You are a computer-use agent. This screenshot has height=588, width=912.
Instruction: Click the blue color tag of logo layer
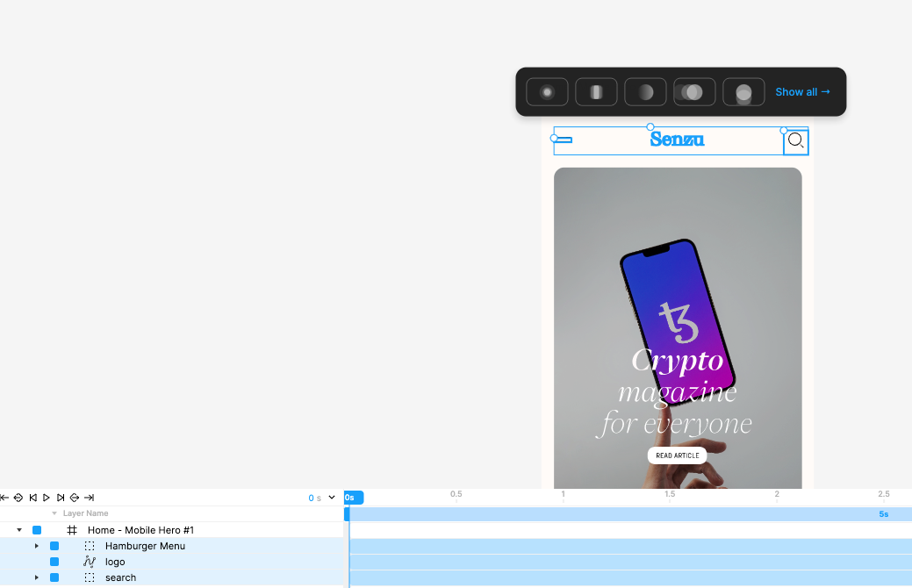(x=54, y=562)
